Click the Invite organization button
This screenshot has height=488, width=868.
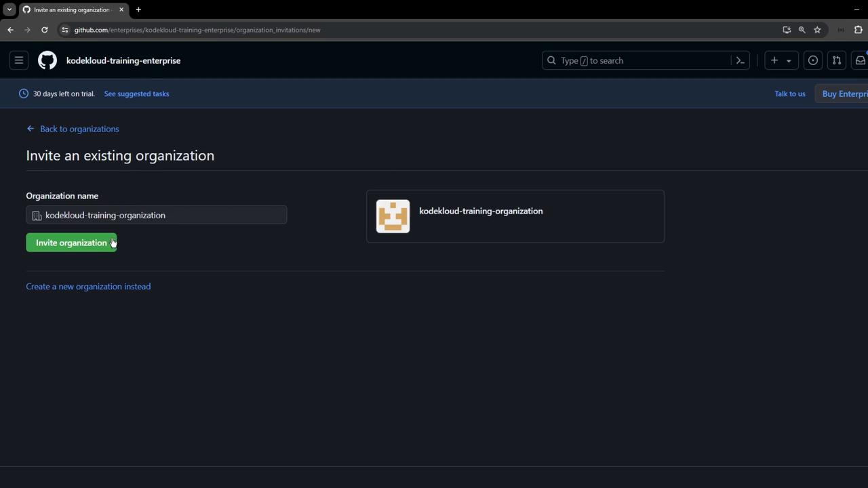pyautogui.click(x=71, y=243)
